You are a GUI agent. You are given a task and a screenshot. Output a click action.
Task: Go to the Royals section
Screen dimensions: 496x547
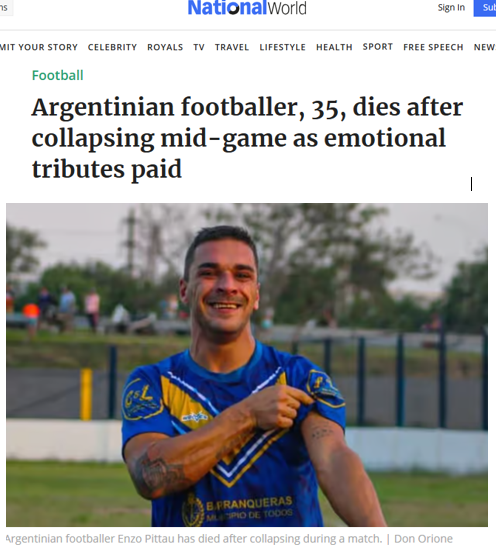tap(165, 47)
